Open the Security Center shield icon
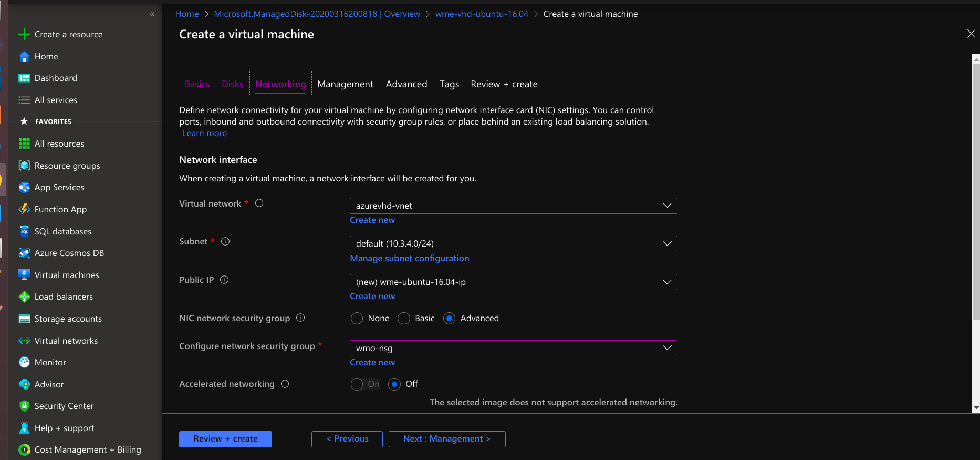The image size is (980, 460). [24, 406]
